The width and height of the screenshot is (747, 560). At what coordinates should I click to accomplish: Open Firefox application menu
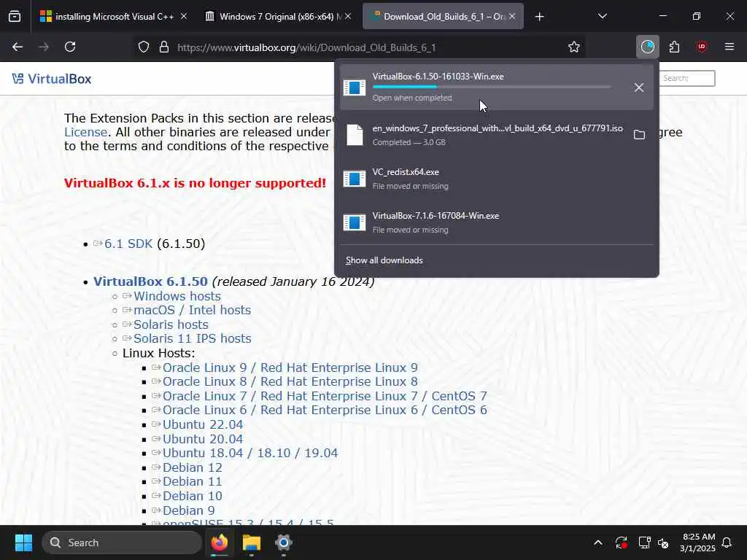pyautogui.click(x=729, y=47)
